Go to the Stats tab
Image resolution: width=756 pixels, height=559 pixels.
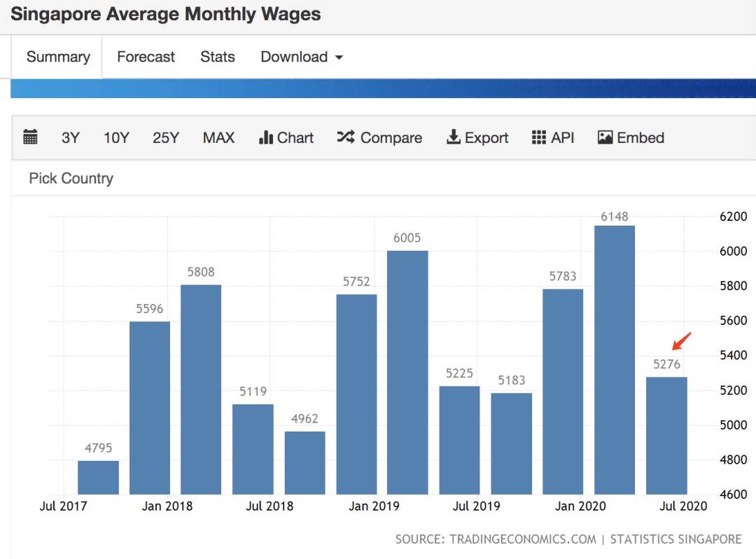click(217, 57)
